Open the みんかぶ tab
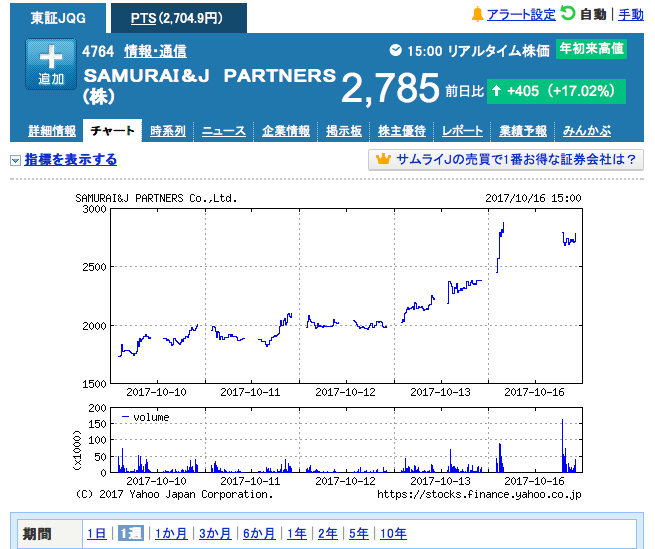Viewport: 655px width, 549px height. [586, 131]
